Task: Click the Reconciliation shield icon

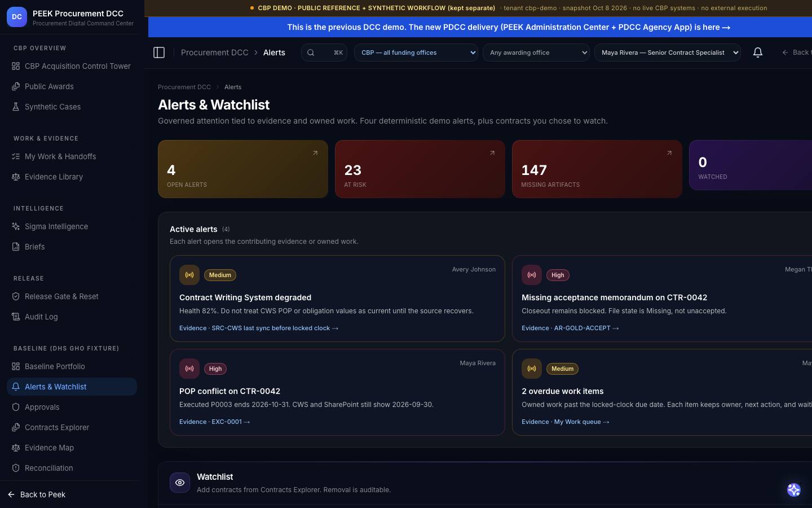Action: click(16, 468)
